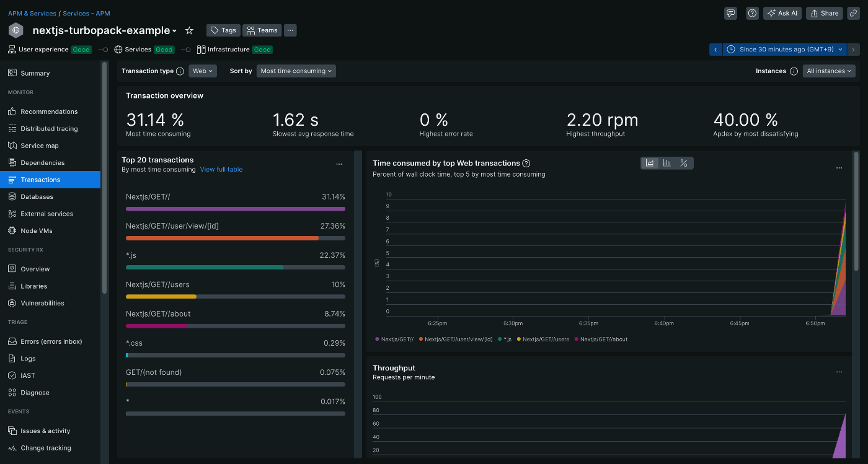Click the Transaction type info icon
Image resolution: width=868 pixels, height=464 pixels.
(180, 71)
